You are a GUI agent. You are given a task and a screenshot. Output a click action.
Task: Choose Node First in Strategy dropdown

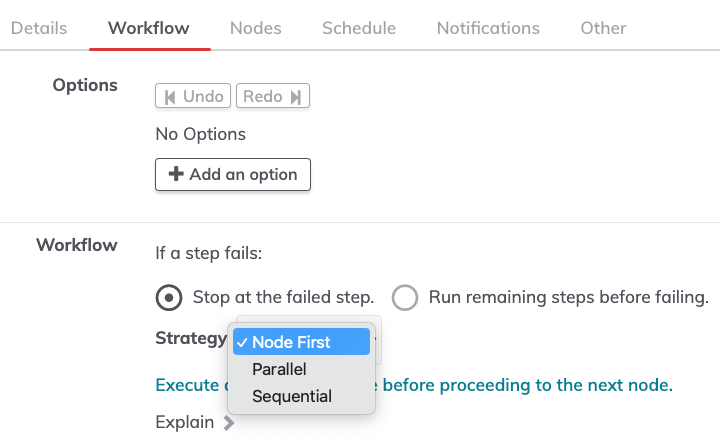pyautogui.click(x=301, y=342)
